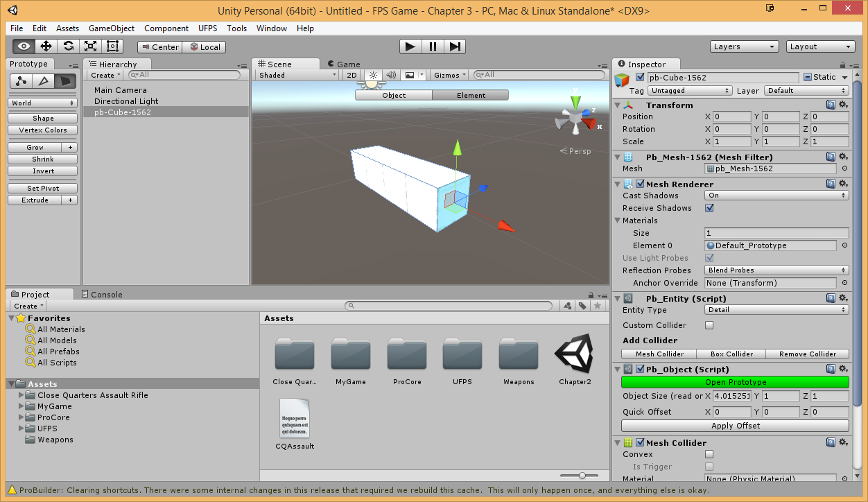Image resolution: width=868 pixels, height=502 pixels.
Task: Choose ProBuilder edge selection mode
Action: coord(43,81)
